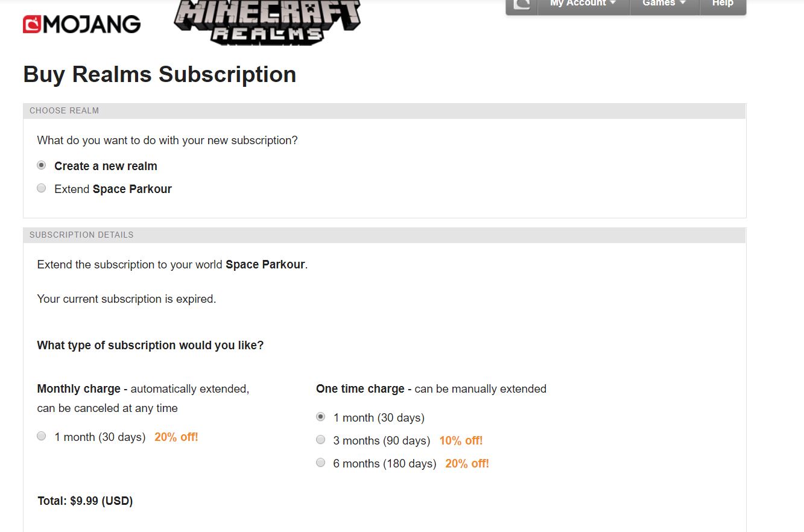
Task: Click the 10% off discount label
Action: (x=461, y=441)
